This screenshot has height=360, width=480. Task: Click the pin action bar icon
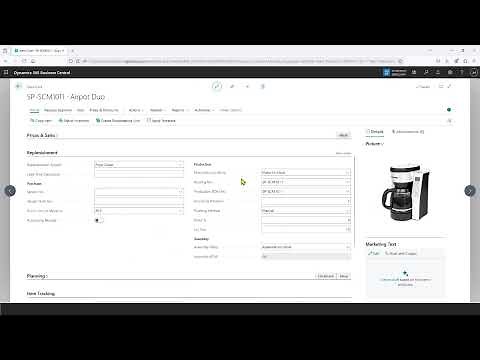(x=449, y=121)
